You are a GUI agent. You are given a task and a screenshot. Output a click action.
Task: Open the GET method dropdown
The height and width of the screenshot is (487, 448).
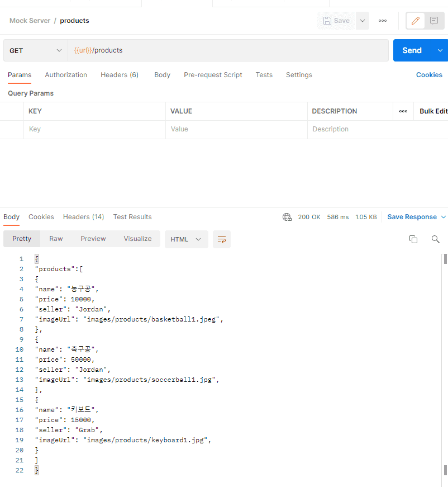point(36,50)
